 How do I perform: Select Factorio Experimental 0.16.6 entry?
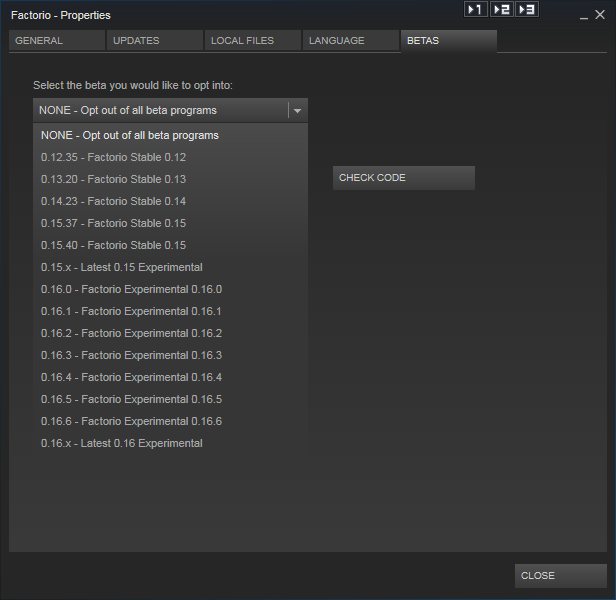click(x=170, y=421)
